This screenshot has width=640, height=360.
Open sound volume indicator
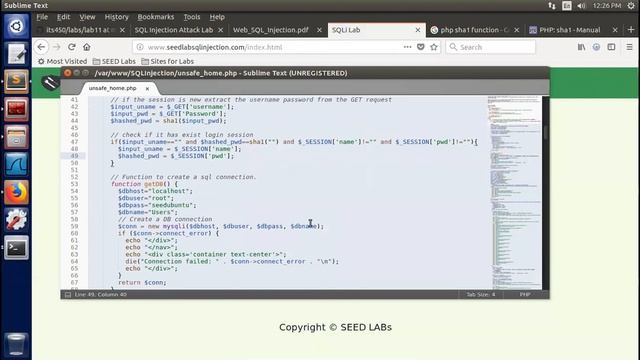tap(582, 6)
